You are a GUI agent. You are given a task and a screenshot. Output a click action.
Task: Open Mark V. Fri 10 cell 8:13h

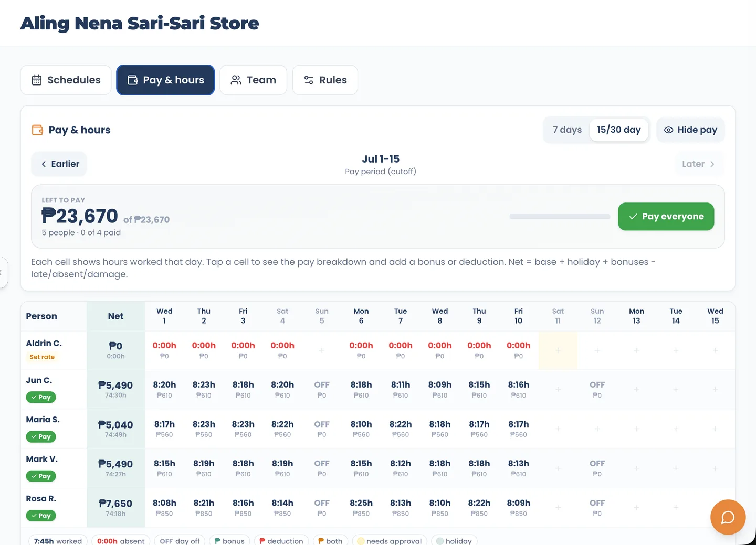(x=519, y=468)
